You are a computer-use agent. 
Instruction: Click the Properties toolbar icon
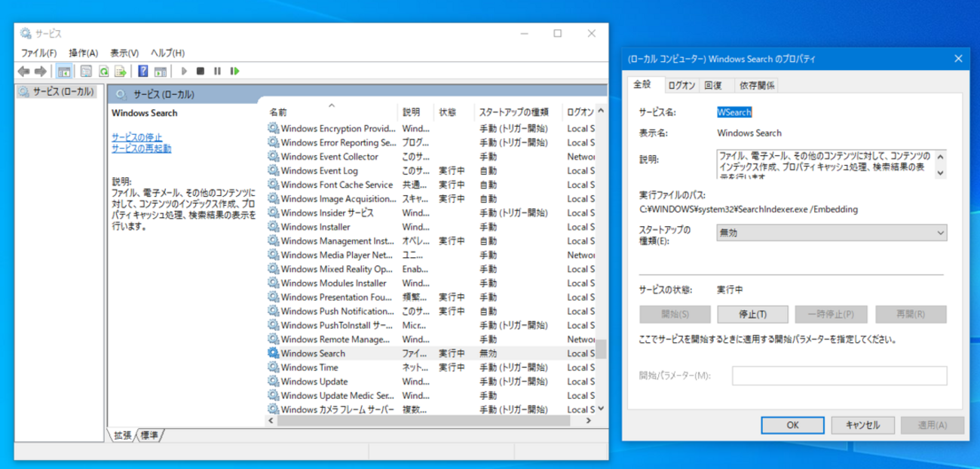[x=86, y=71]
